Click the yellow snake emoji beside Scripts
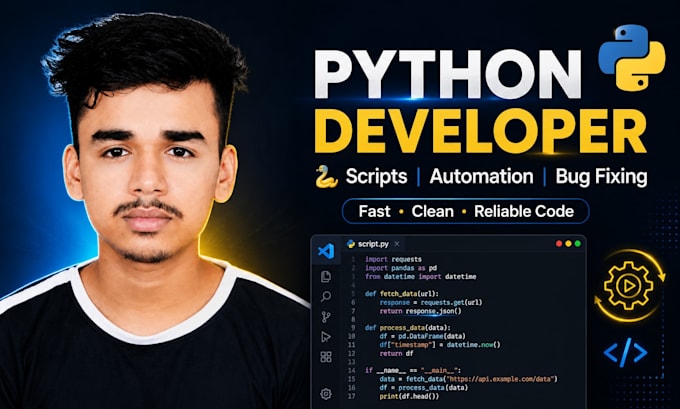 point(327,177)
